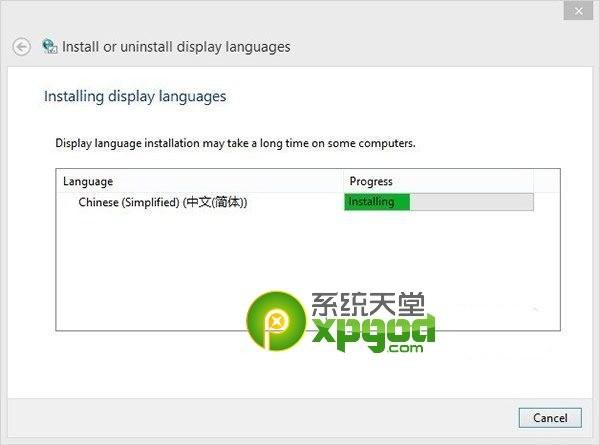Click the green filled part of progress bar
The image size is (600, 445).
377,202
